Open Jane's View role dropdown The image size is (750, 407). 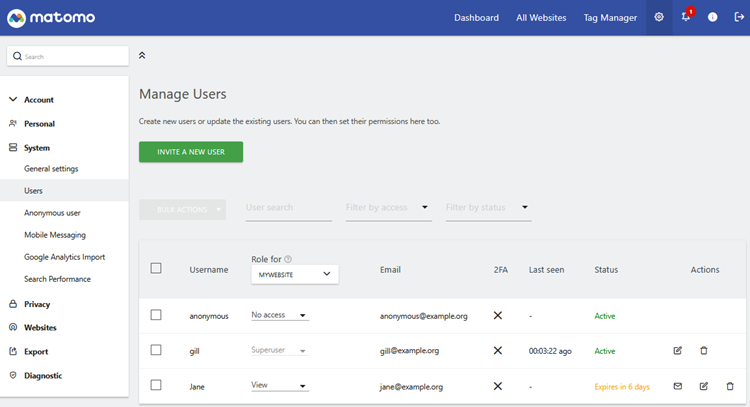tap(280, 385)
